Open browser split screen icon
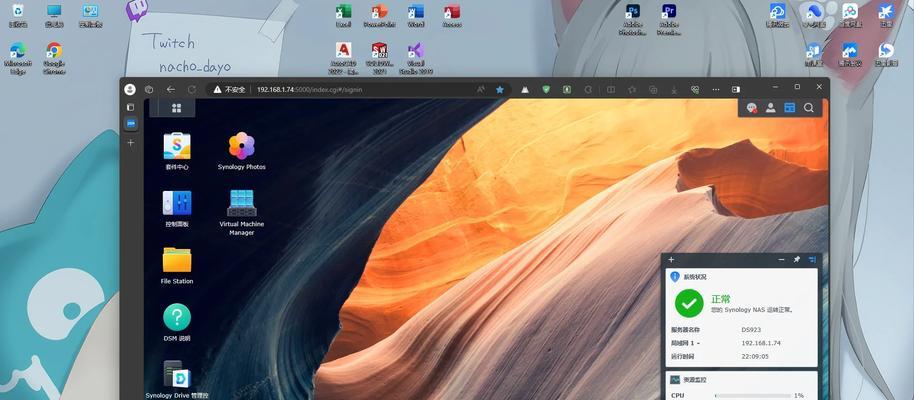This screenshot has width=914, height=400. pyautogui.click(x=610, y=90)
